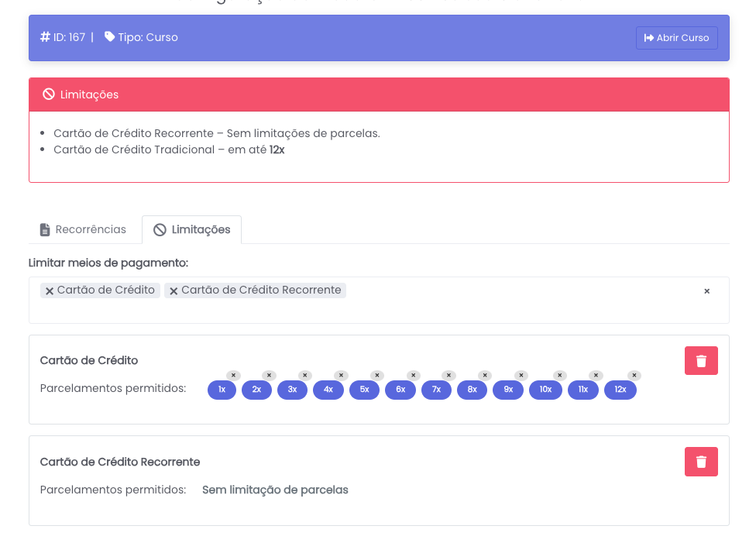This screenshot has height=550, width=756.
Task: Click the 5x installment badge
Action: pyautogui.click(x=364, y=390)
